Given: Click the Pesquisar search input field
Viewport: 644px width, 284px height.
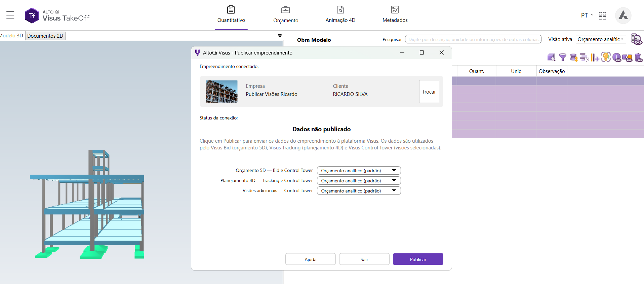Looking at the screenshot, I should point(473,39).
